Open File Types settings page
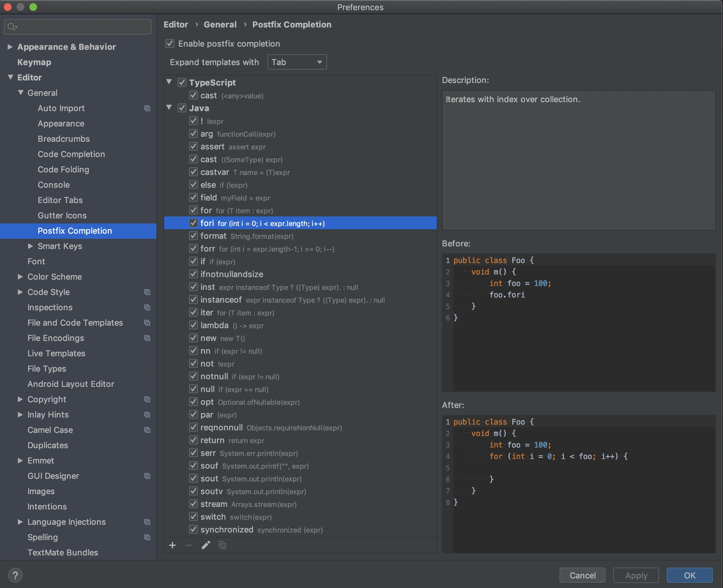723x588 pixels. 47,368
